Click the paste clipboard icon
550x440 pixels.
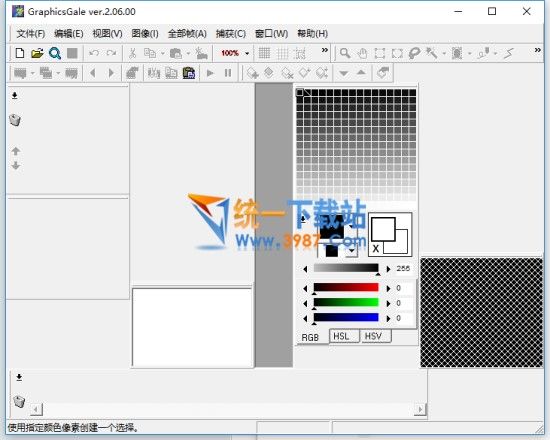point(176,53)
